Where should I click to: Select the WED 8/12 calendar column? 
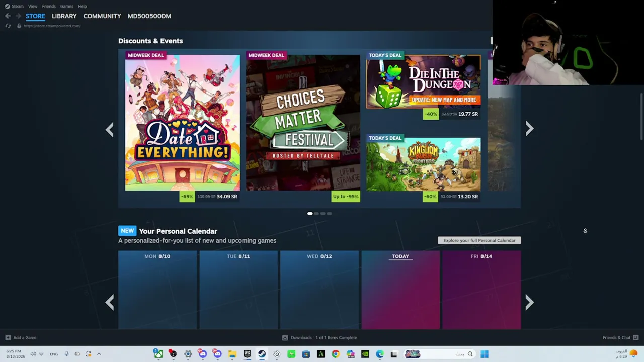(319, 290)
